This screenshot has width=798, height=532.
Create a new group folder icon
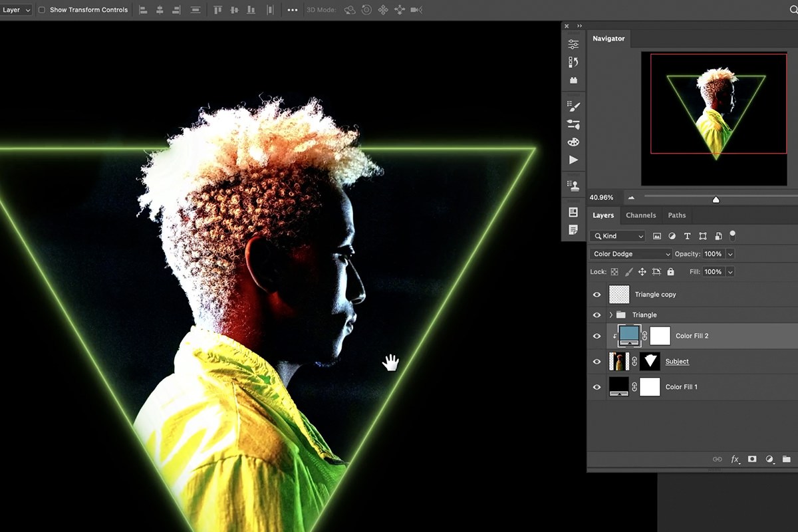pyautogui.click(x=787, y=459)
